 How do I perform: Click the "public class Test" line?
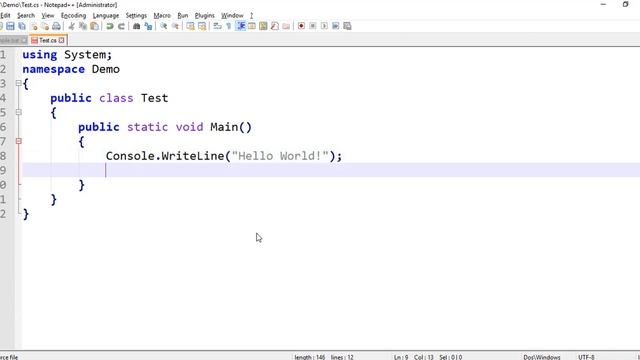point(109,98)
